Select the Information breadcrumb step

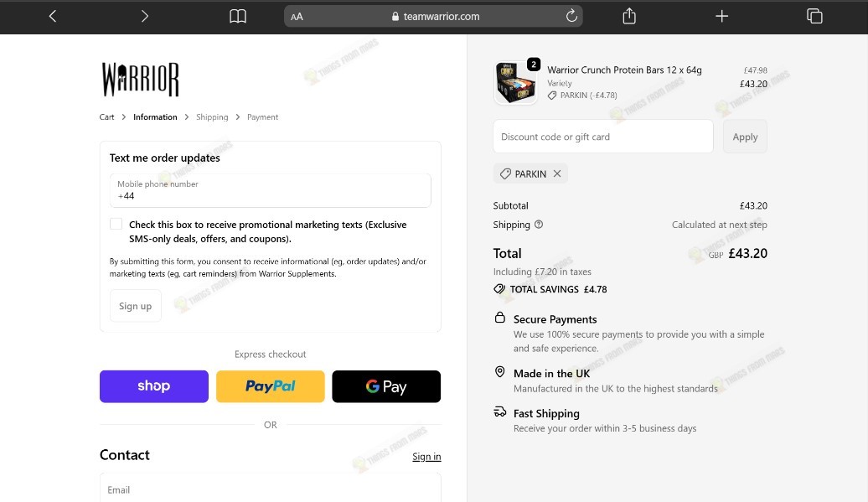click(155, 116)
